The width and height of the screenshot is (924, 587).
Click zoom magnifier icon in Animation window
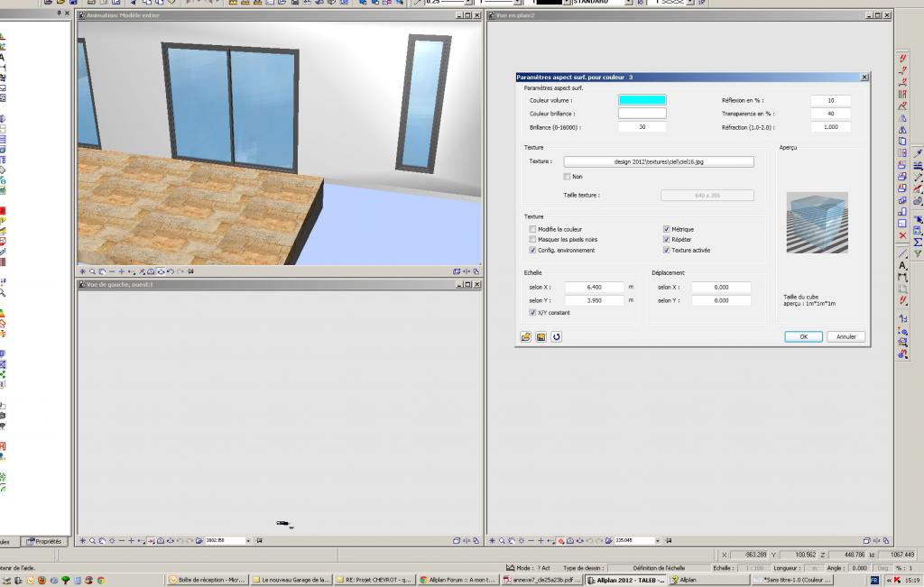click(93, 271)
